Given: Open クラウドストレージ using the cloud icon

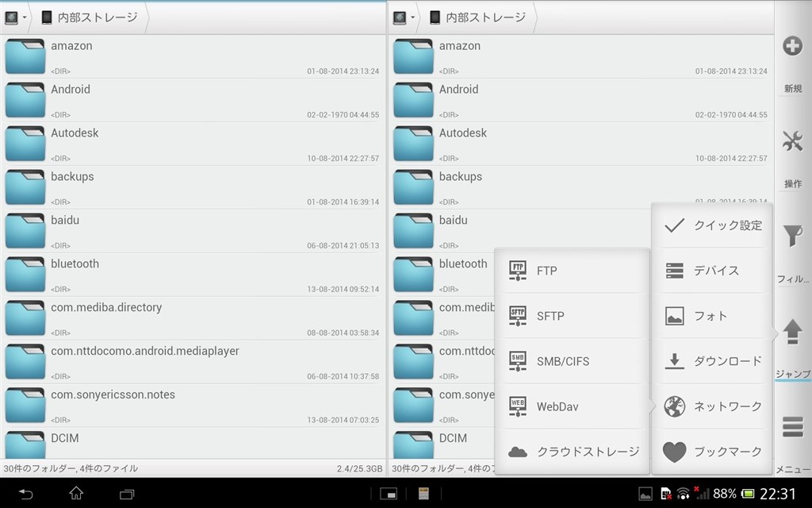Looking at the screenshot, I should [x=516, y=451].
